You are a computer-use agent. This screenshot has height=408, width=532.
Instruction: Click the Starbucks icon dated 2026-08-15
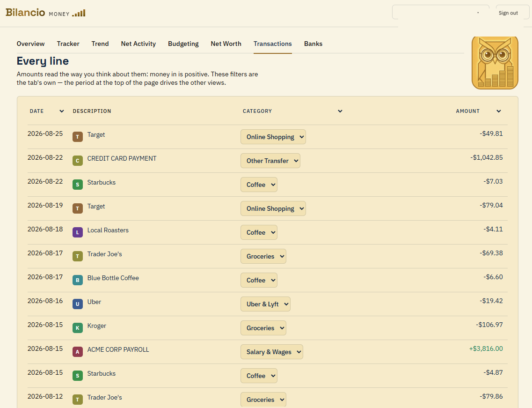pyautogui.click(x=77, y=376)
